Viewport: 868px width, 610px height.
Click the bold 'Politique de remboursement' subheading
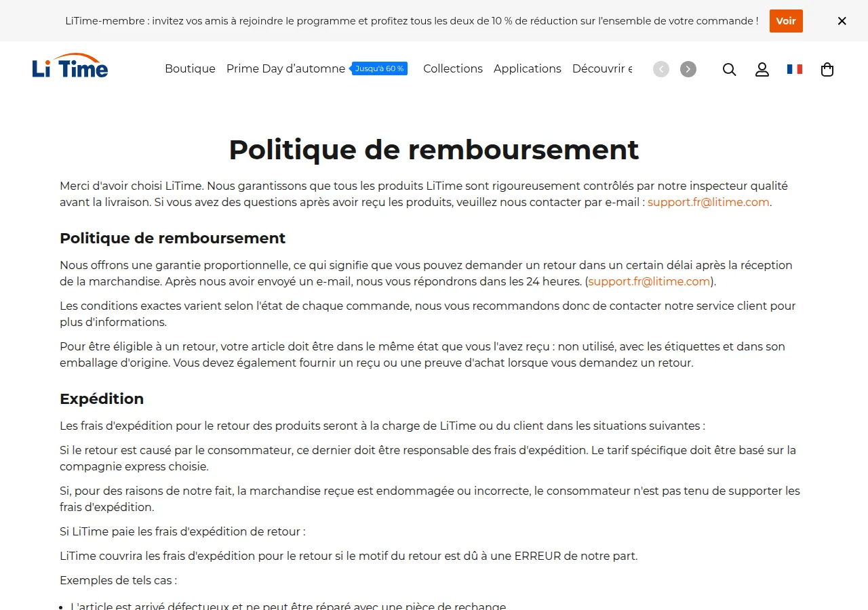point(173,238)
